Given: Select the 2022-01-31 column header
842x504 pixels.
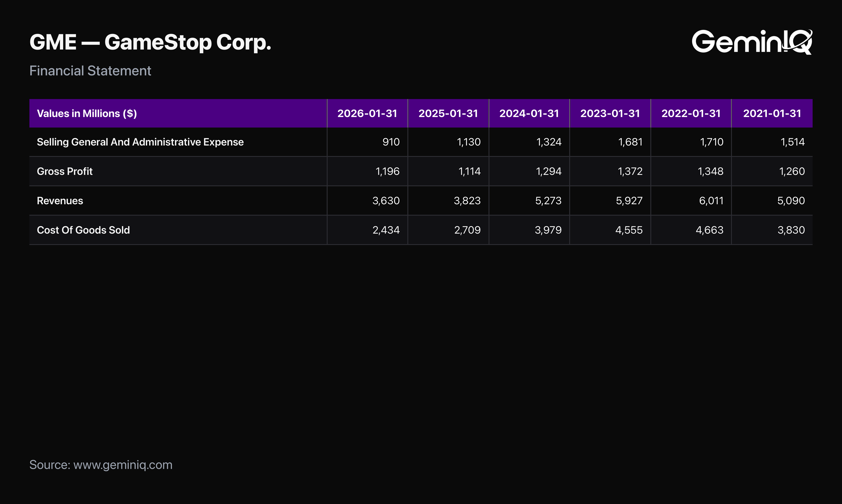Looking at the screenshot, I should (691, 113).
